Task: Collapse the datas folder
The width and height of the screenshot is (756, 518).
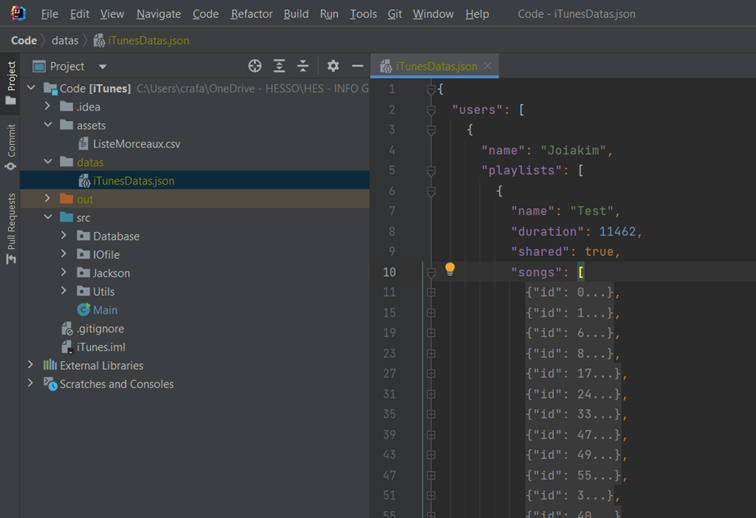Action: 48,161
